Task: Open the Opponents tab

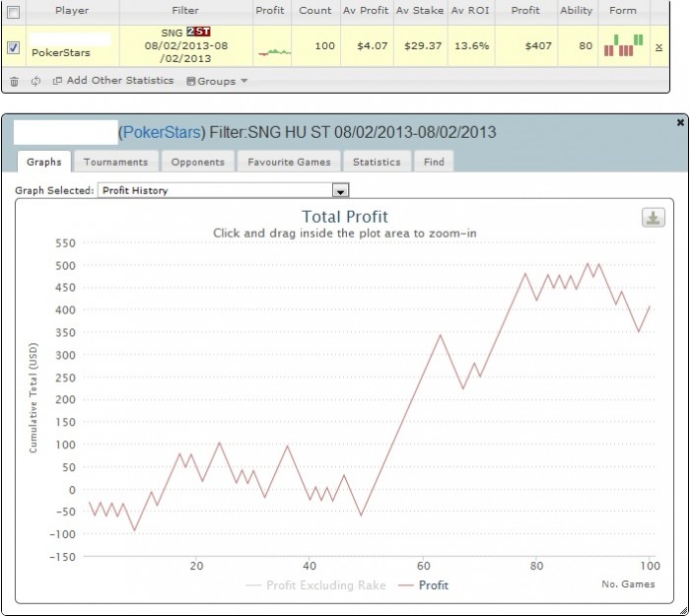Action: [197, 162]
